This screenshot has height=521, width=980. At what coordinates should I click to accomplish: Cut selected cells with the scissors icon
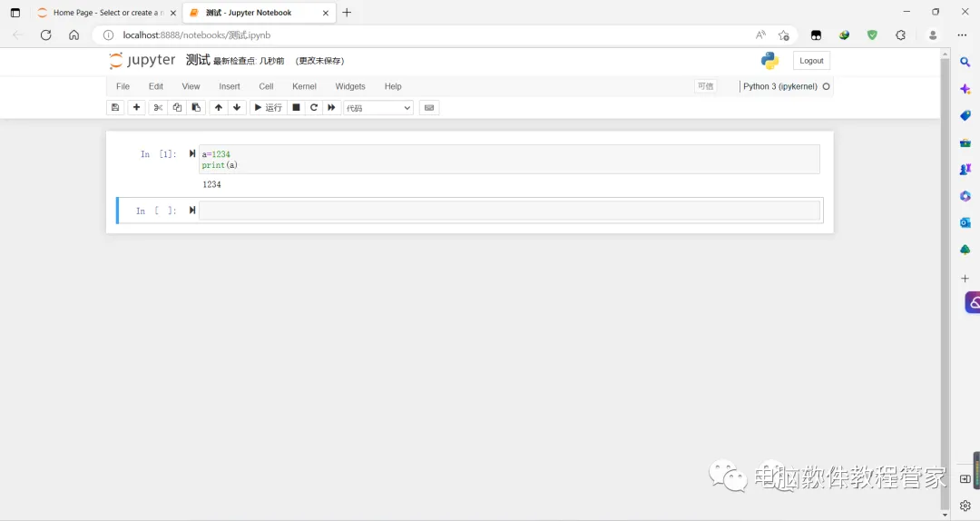(x=158, y=108)
